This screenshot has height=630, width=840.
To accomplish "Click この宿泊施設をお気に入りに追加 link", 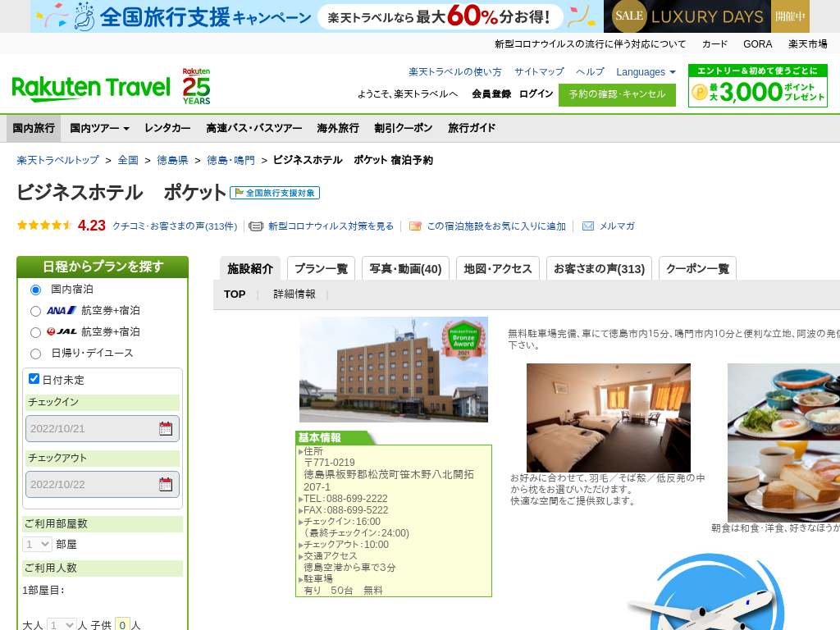I will coord(496,226).
